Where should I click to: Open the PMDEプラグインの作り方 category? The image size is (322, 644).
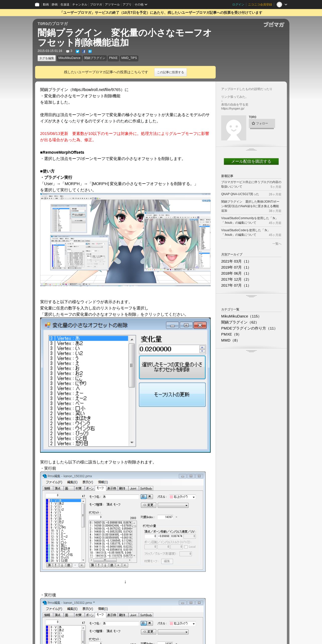click(x=249, y=328)
